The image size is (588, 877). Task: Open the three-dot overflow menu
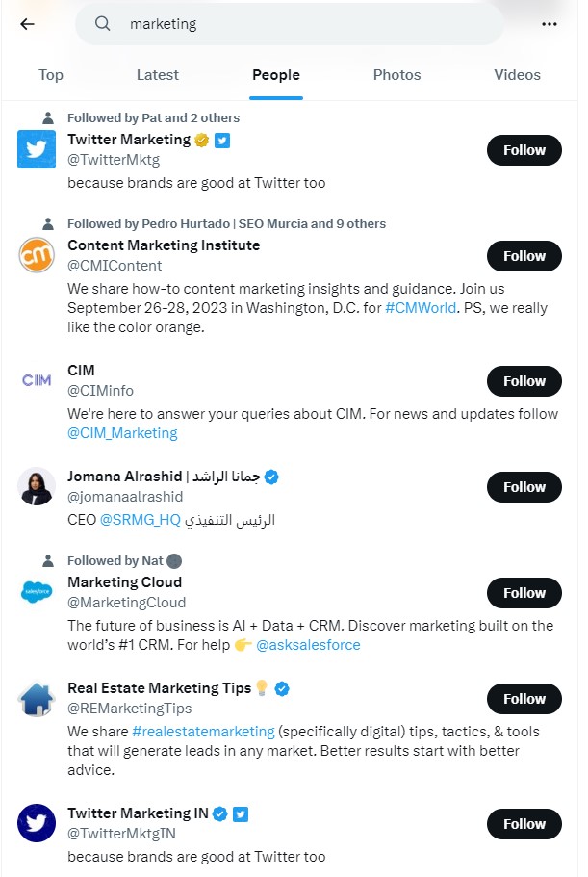coord(550,24)
